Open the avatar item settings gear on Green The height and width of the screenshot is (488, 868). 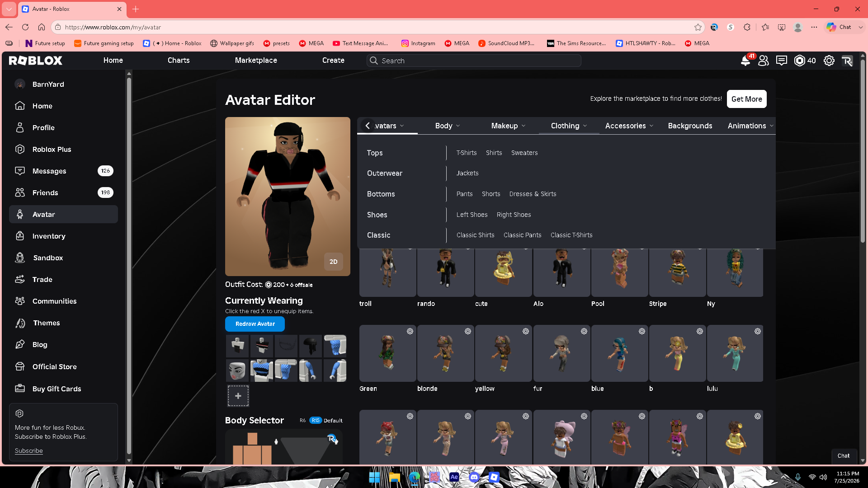point(410,331)
